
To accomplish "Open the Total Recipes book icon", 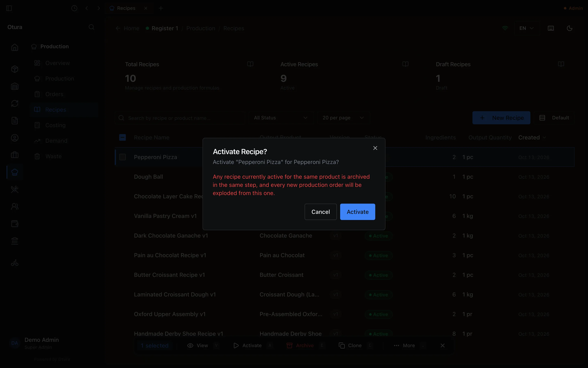I will 250,64.
